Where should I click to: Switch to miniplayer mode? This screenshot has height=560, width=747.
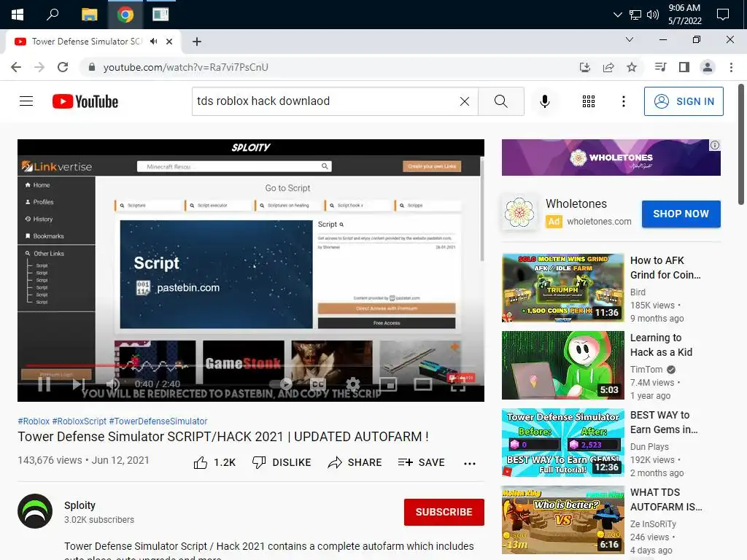point(388,384)
